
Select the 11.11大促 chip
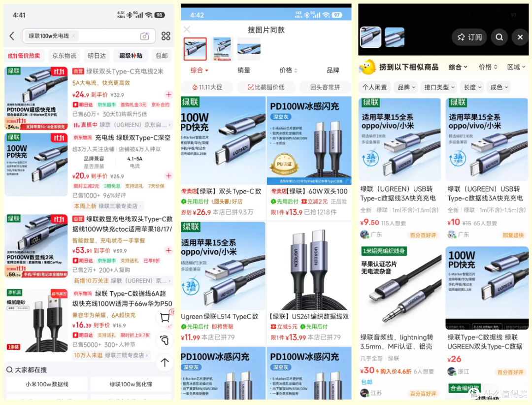click(x=207, y=87)
